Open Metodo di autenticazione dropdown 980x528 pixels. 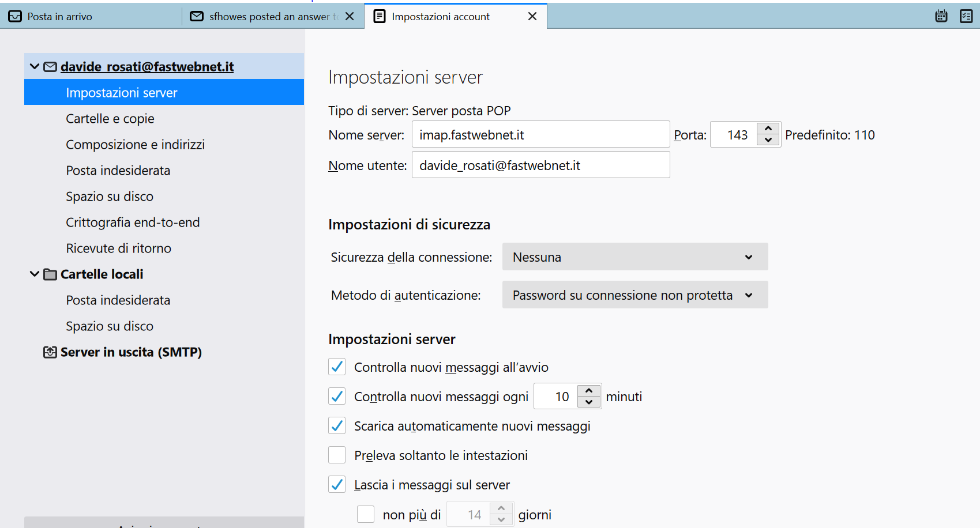[x=634, y=295]
